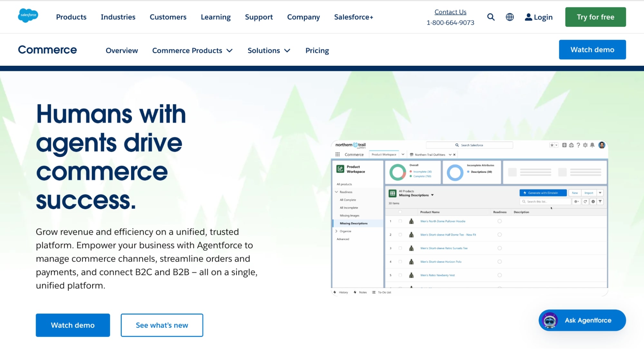Click the plus global actions icon in demo
Screen dimensions: 644x349
tap(564, 145)
